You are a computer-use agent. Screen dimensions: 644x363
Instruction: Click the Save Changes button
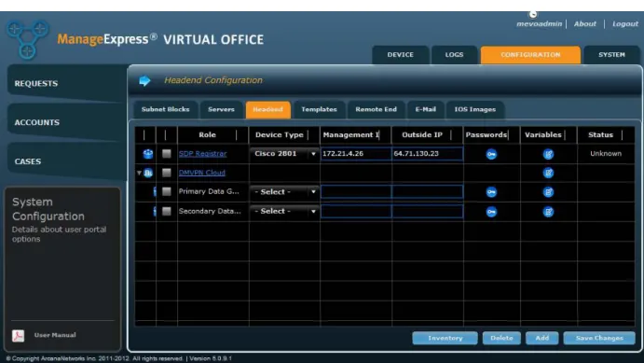599,338
